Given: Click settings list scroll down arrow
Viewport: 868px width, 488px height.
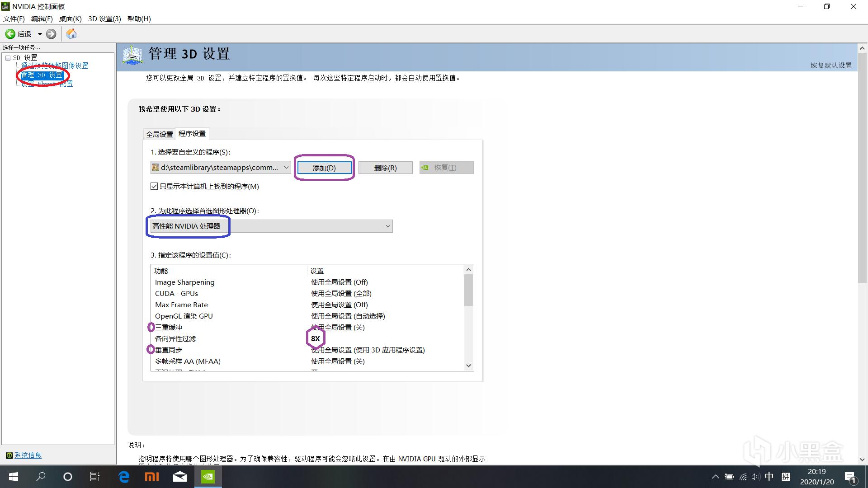Looking at the screenshot, I should [x=468, y=366].
